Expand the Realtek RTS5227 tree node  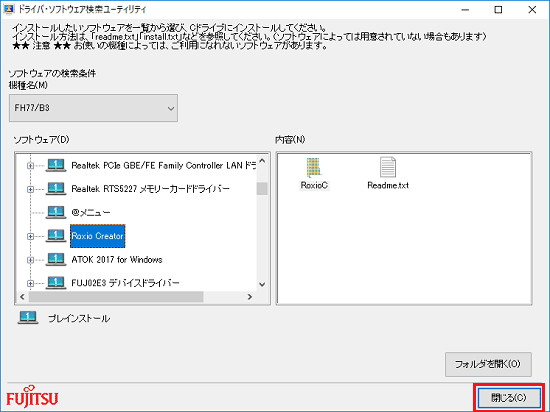(x=31, y=189)
